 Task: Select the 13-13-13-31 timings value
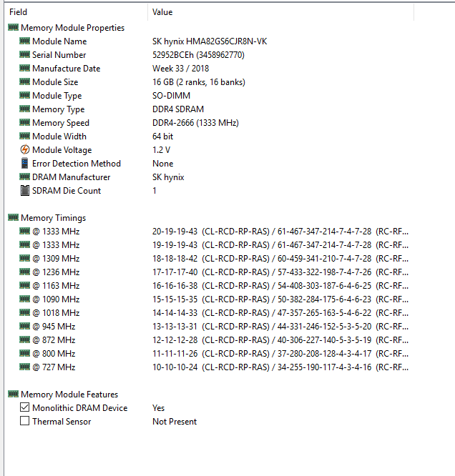(x=280, y=327)
